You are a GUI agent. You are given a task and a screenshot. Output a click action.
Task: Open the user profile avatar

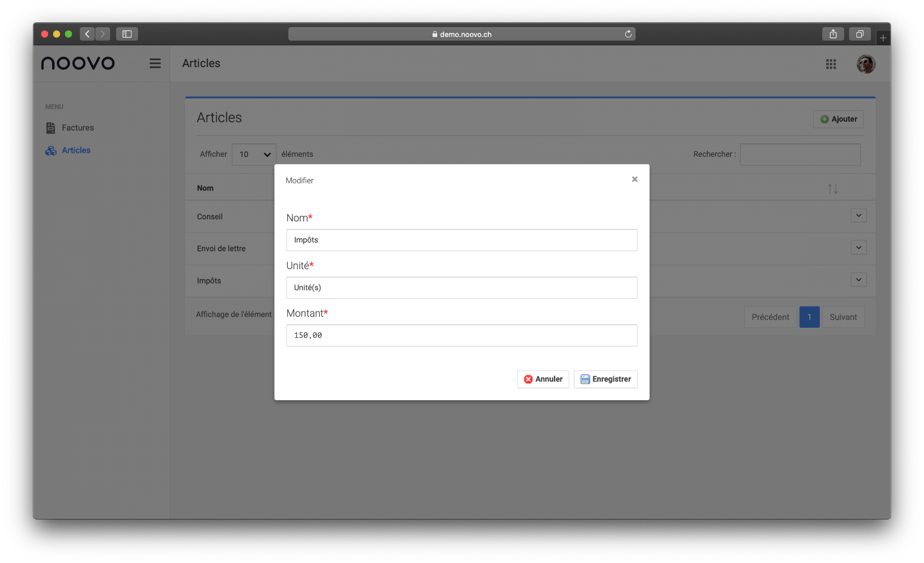coord(865,64)
